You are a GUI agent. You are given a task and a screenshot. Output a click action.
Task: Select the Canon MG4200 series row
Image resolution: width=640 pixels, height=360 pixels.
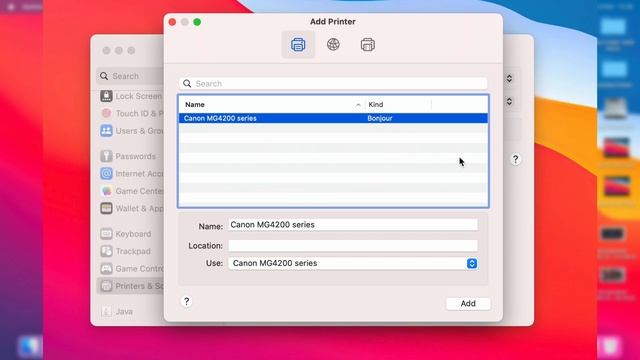point(333,118)
